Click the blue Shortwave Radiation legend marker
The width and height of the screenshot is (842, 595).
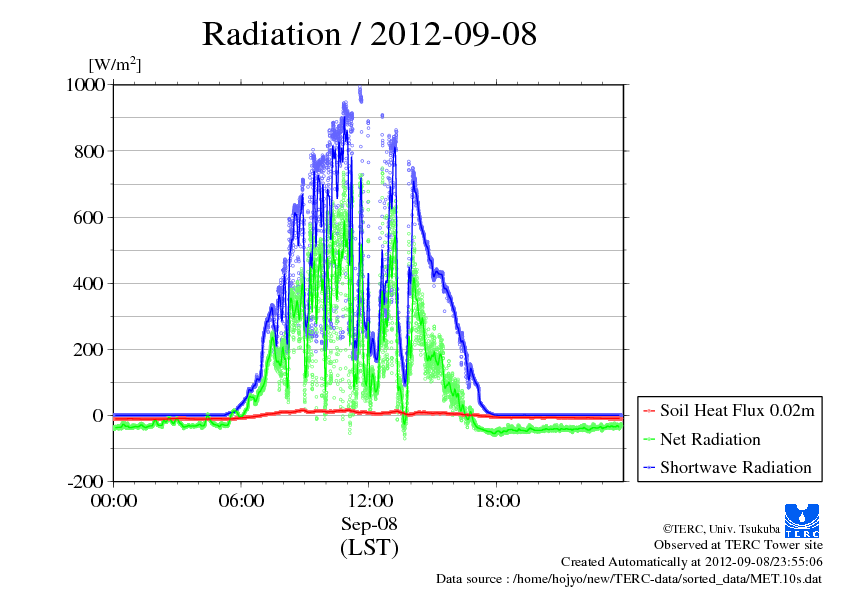click(649, 467)
